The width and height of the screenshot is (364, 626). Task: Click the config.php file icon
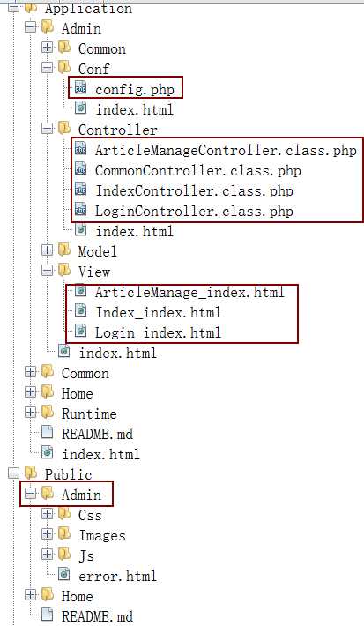tap(81, 88)
